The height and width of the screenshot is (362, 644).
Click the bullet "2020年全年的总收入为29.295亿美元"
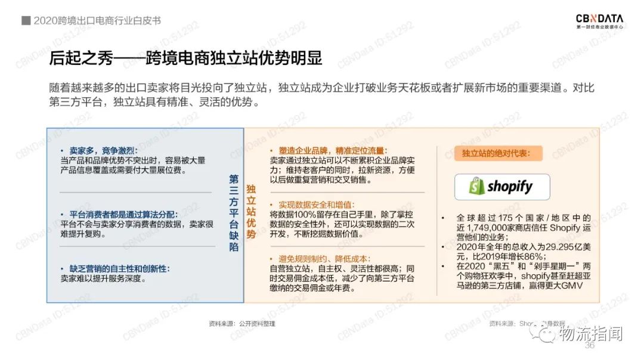[x=524, y=252]
